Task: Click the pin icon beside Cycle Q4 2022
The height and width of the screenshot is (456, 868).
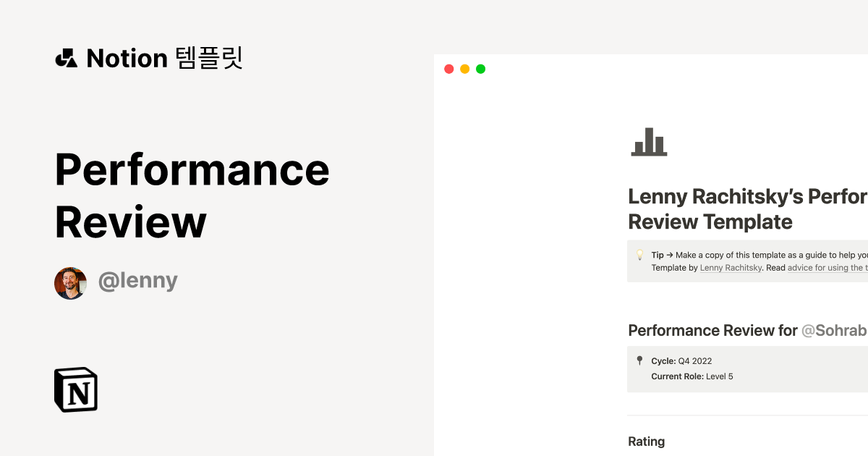Action: (639, 360)
